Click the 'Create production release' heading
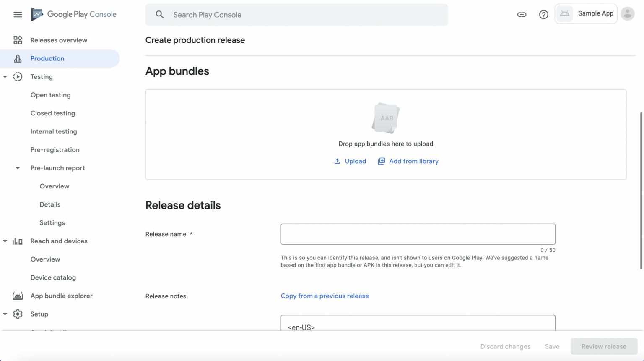This screenshot has height=361, width=644. [x=195, y=40]
